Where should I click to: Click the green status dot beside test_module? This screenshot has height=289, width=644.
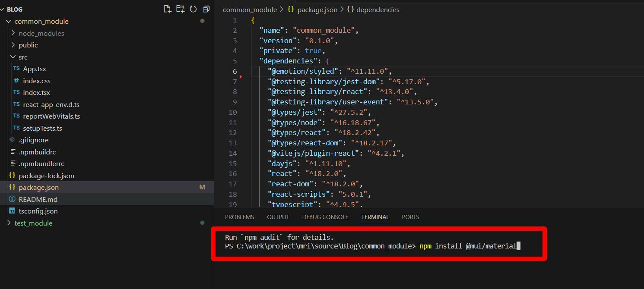pos(202,223)
